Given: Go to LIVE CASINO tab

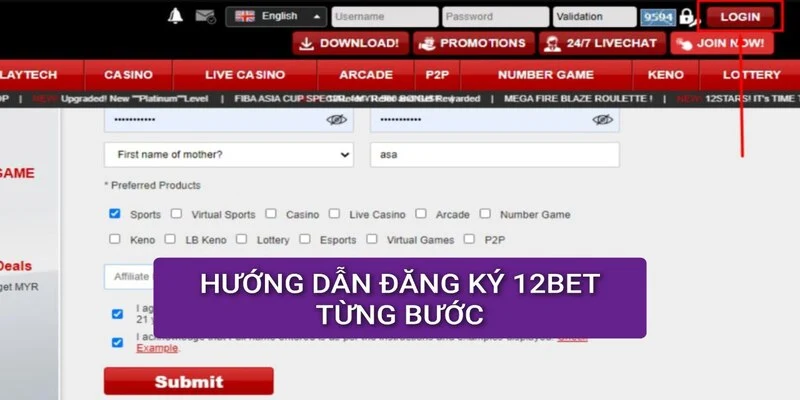Looking at the screenshot, I should [245, 75].
